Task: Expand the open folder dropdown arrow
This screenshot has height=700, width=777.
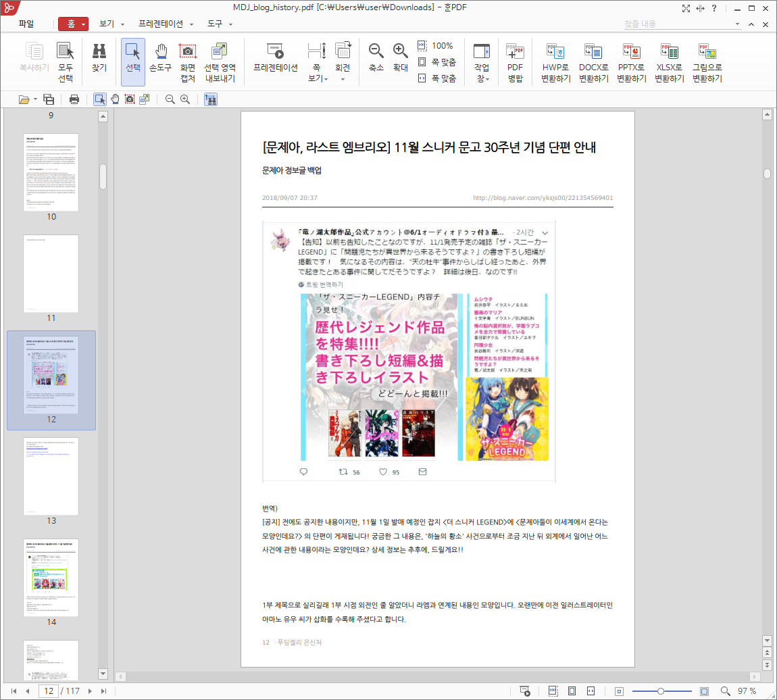Action: [x=35, y=99]
